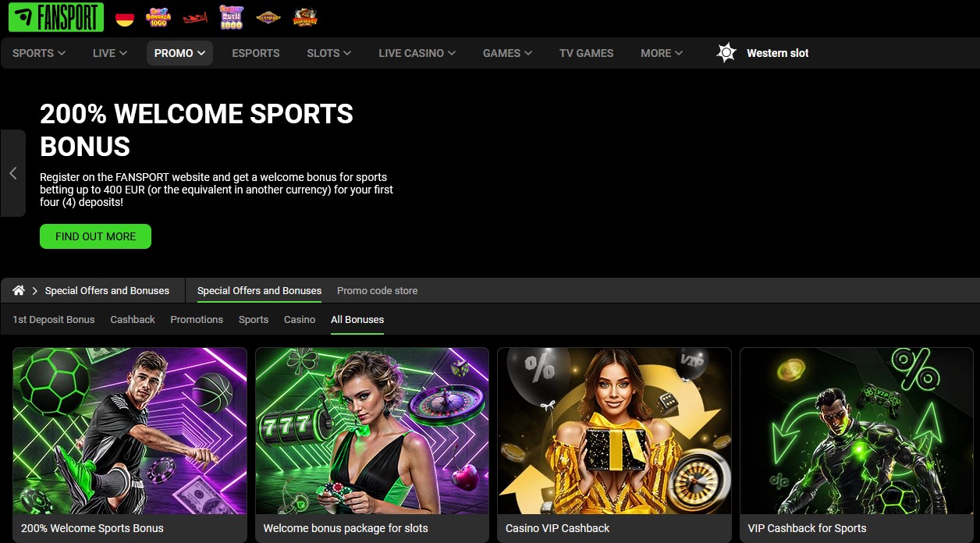The width and height of the screenshot is (980, 543).
Task: Click the Western slot star icon
Action: click(726, 53)
